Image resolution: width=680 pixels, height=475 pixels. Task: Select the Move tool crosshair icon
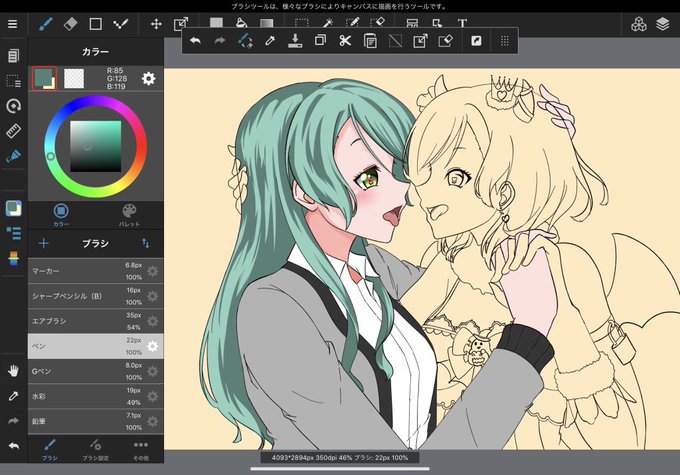(x=156, y=24)
